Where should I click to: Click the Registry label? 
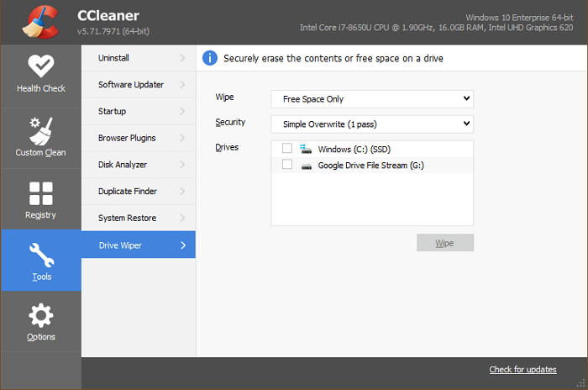click(x=40, y=215)
